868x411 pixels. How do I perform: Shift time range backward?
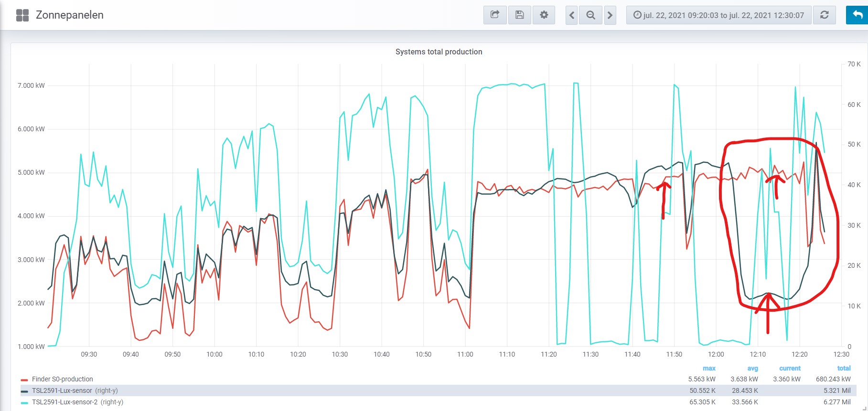(571, 15)
